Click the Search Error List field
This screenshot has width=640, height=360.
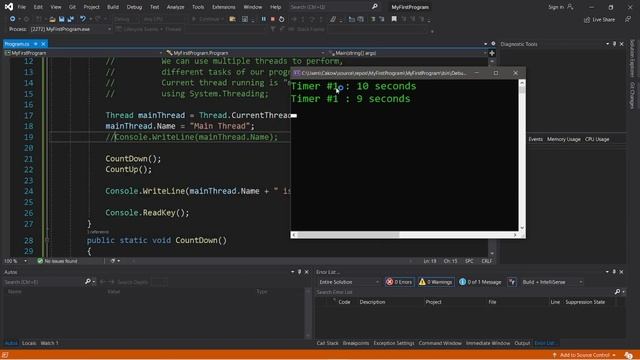464,292
